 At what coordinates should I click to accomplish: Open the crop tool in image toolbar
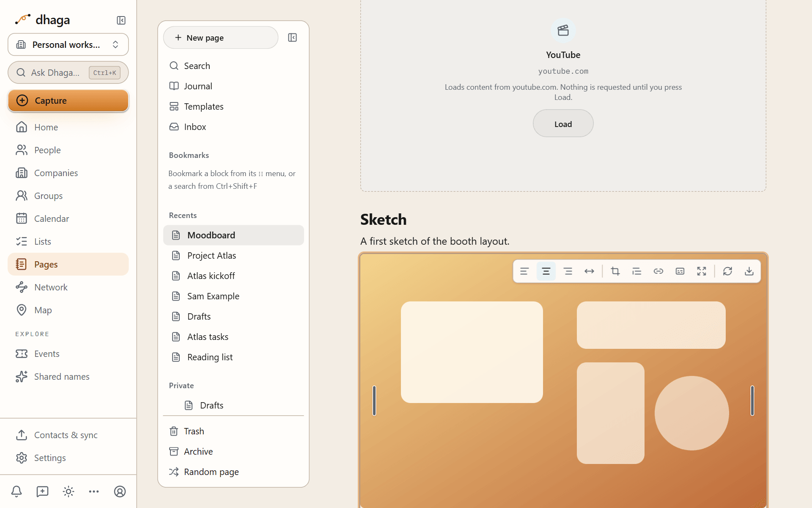pyautogui.click(x=615, y=271)
